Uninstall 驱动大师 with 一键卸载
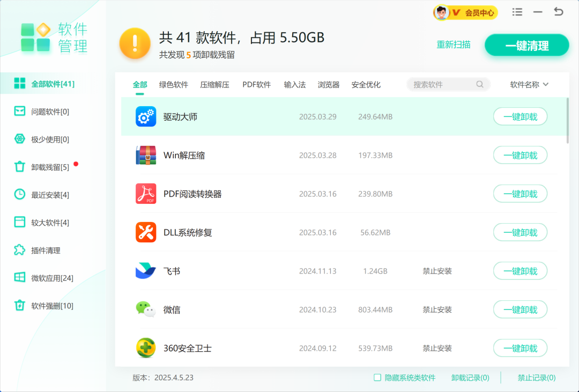 520,116
